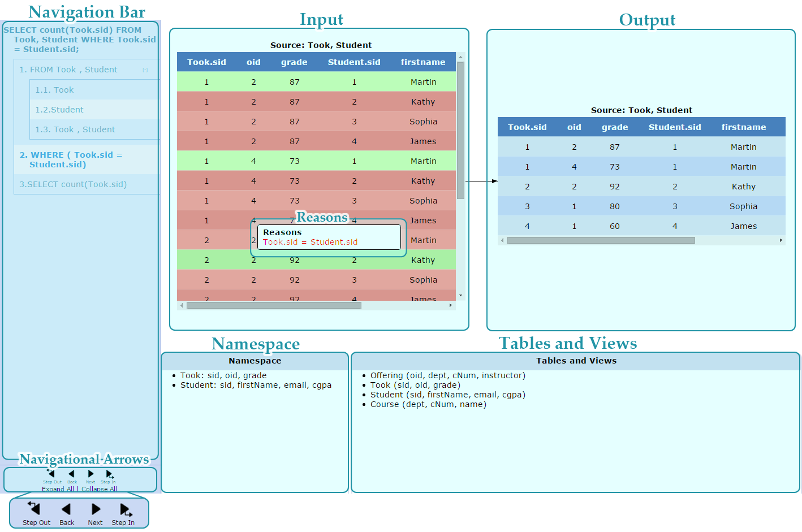
Task: Click Student (sid, firstName, email, cgpa) in Tables and Views
Action: click(447, 395)
